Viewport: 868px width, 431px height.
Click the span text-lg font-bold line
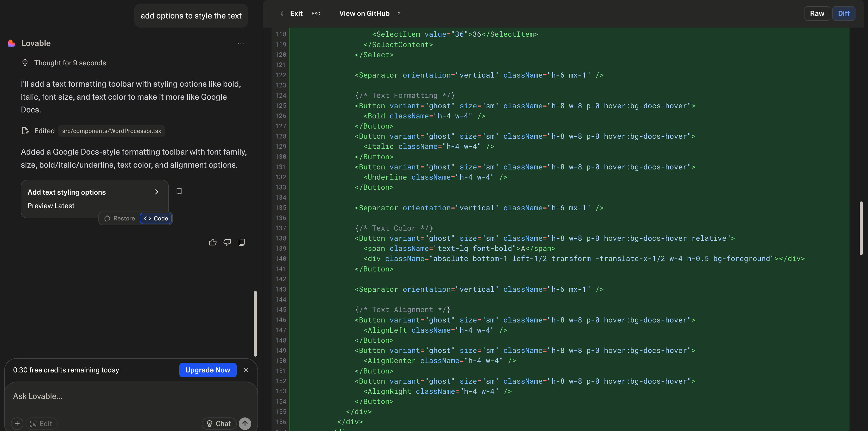click(x=459, y=249)
